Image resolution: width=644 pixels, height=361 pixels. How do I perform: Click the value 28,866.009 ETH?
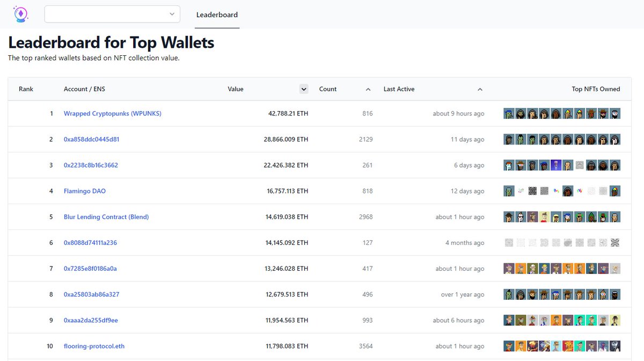pos(286,140)
